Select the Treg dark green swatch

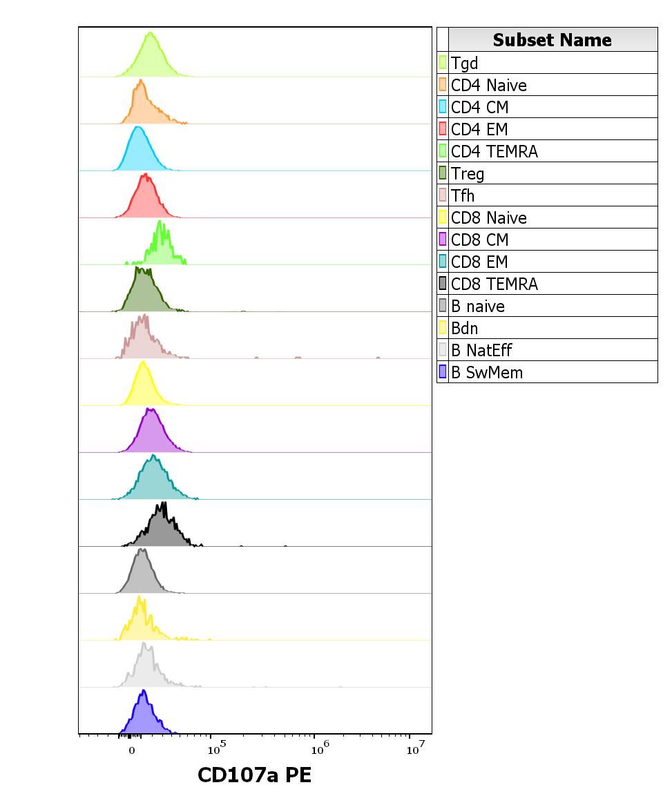coord(442,173)
